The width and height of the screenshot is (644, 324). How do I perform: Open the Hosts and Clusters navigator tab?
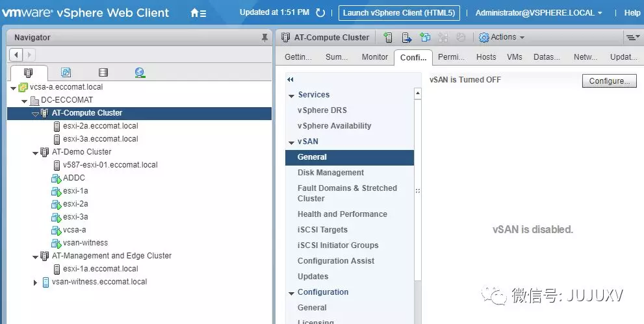tap(29, 73)
